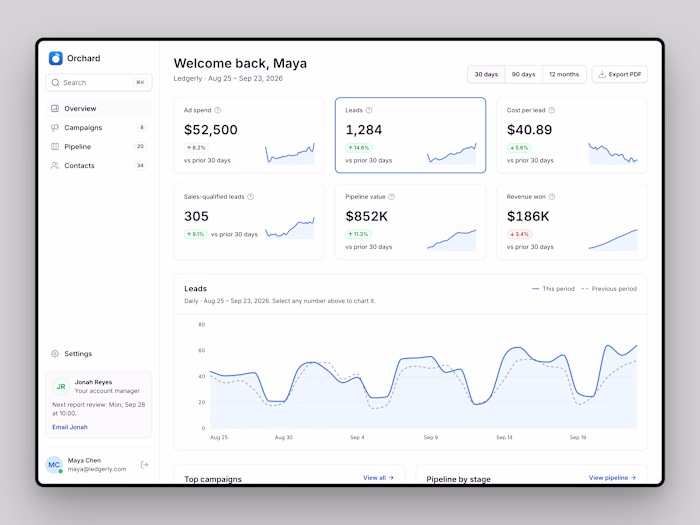Select the Ad spend metric card
This screenshot has width=700, height=525.
(x=249, y=135)
